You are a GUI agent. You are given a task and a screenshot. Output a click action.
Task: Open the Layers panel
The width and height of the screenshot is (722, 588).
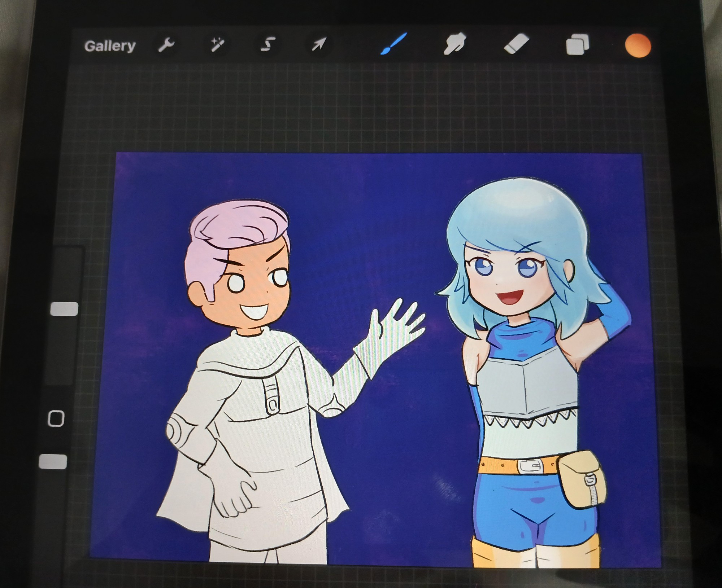[x=577, y=44]
